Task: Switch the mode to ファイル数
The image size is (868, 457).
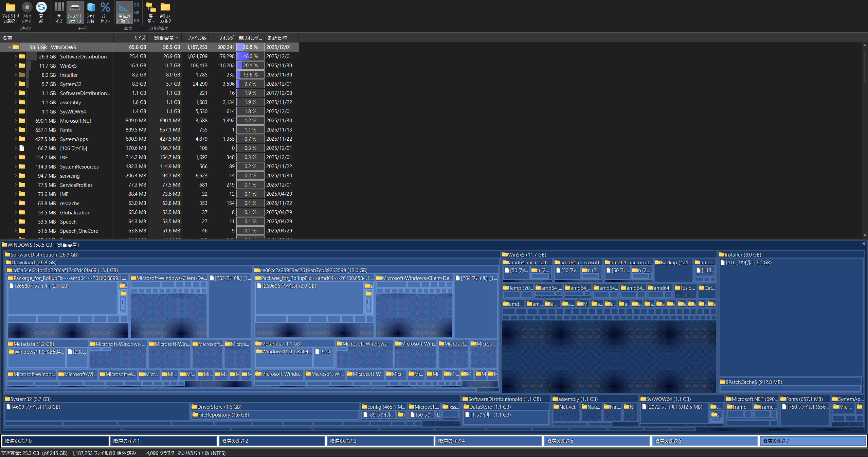Action: point(91,13)
